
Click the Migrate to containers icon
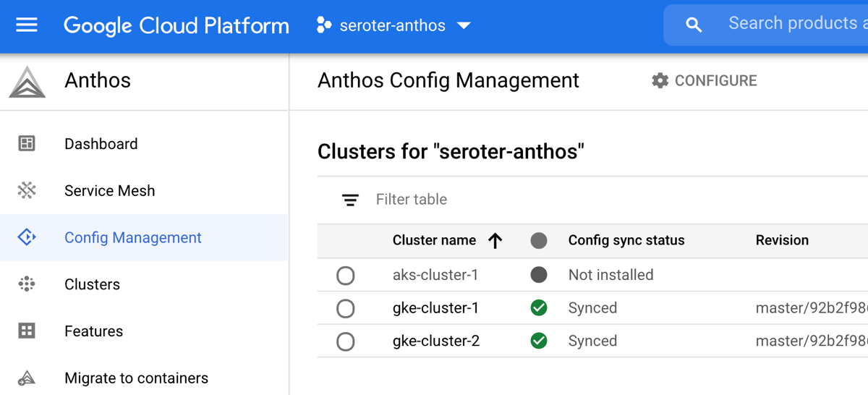(x=27, y=378)
